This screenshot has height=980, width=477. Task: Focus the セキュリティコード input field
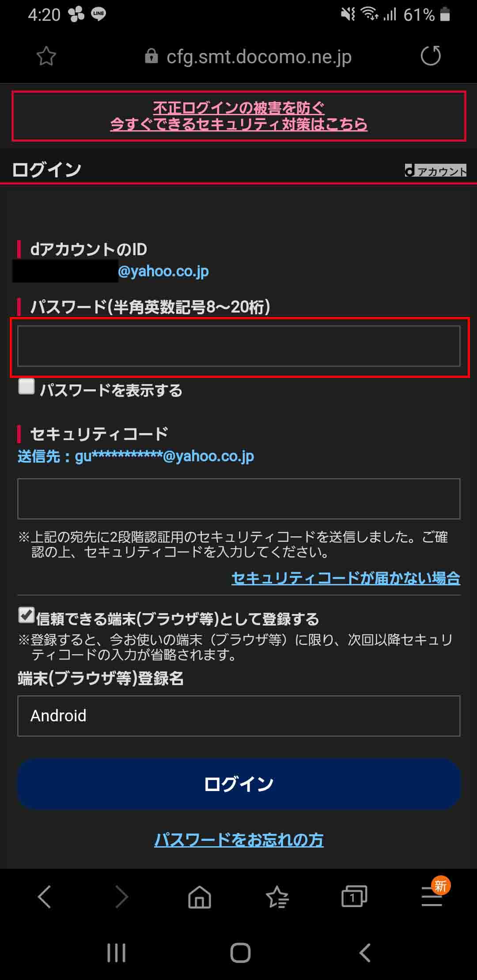click(x=239, y=499)
